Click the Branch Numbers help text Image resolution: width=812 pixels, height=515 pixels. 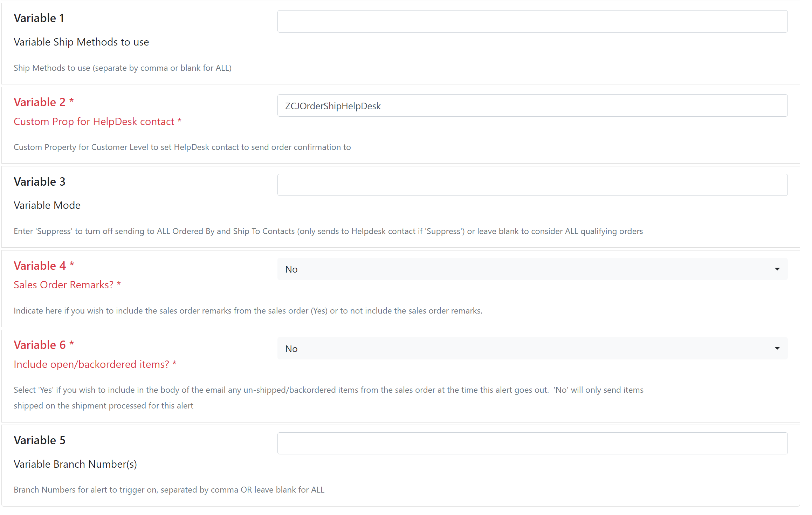[x=169, y=490]
